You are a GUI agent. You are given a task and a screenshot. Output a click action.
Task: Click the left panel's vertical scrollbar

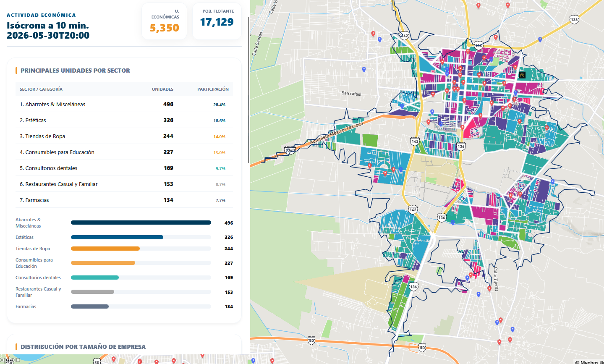(248, 90)
